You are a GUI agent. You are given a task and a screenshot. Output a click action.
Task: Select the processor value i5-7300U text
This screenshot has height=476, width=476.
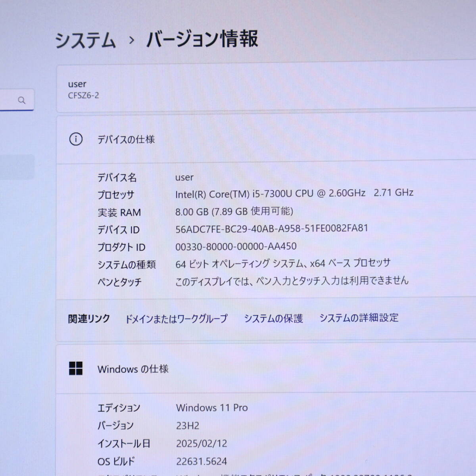coord(294,193)
